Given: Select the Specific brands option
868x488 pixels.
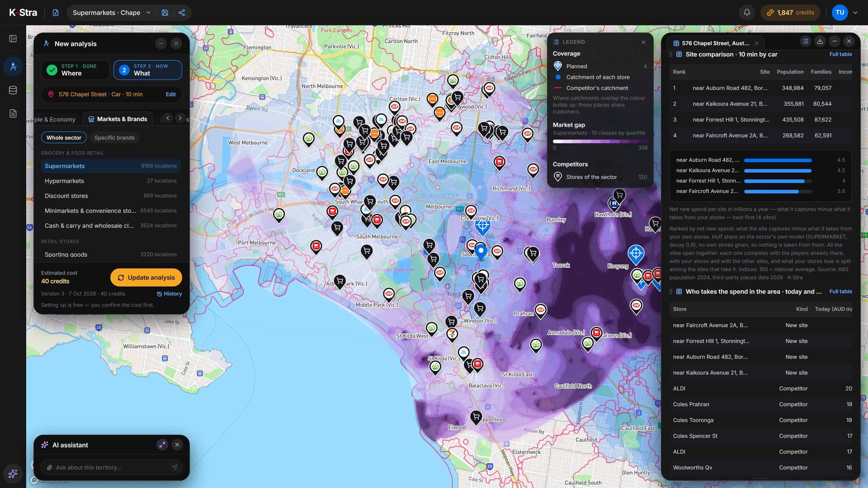Looking at the screenshot, I should pos(114,137).
